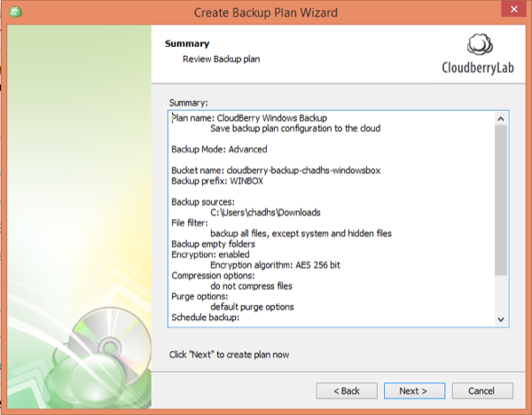
Task: Click 'default purge options' text
Action: [x=252, y=307]
